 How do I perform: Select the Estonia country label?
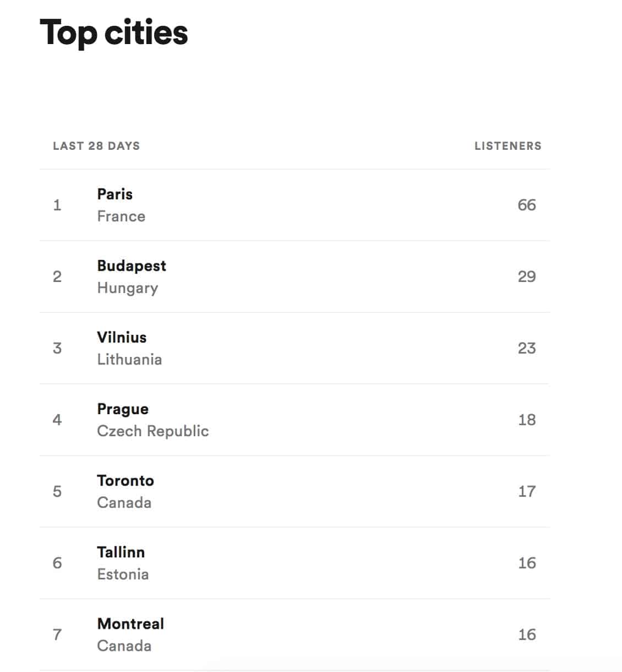click(x=123, y=574)
